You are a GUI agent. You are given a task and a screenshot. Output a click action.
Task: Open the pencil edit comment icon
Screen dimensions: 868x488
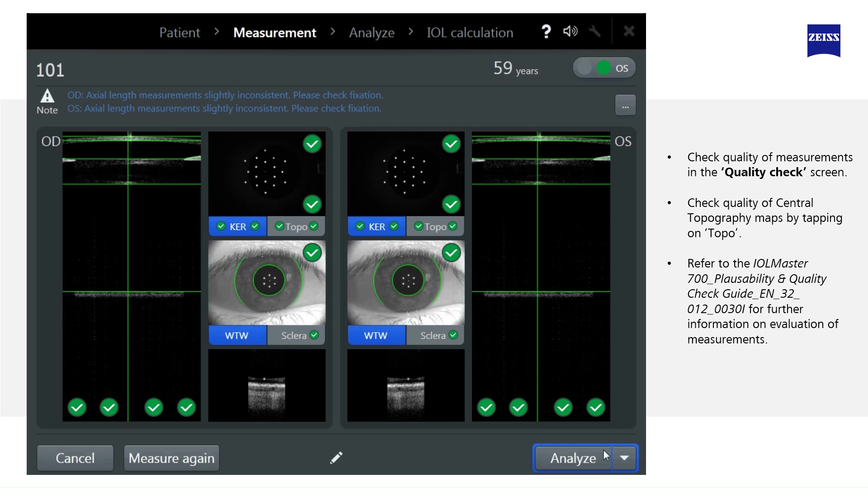336,458
